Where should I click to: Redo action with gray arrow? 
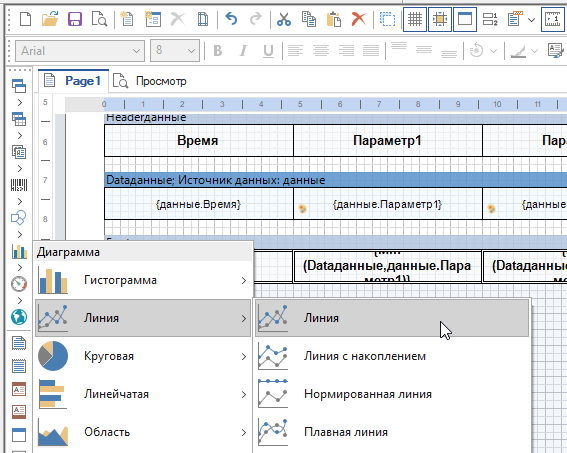tap(255, 19)
